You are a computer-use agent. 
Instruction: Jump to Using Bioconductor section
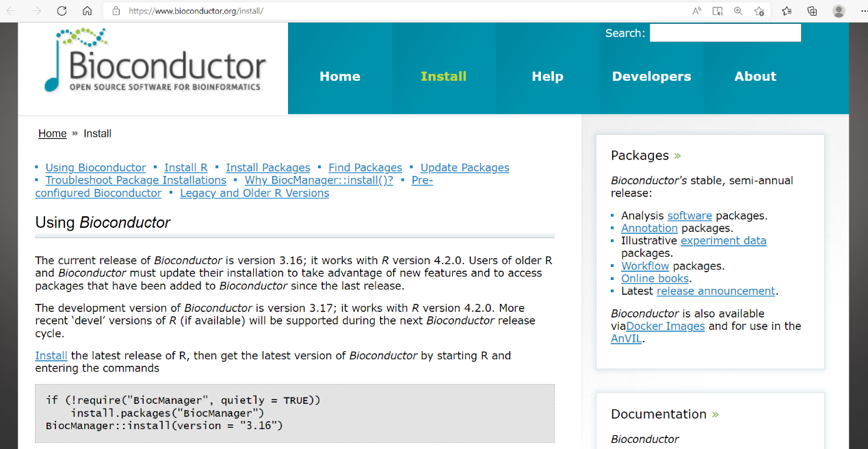[x=96, y=168]
